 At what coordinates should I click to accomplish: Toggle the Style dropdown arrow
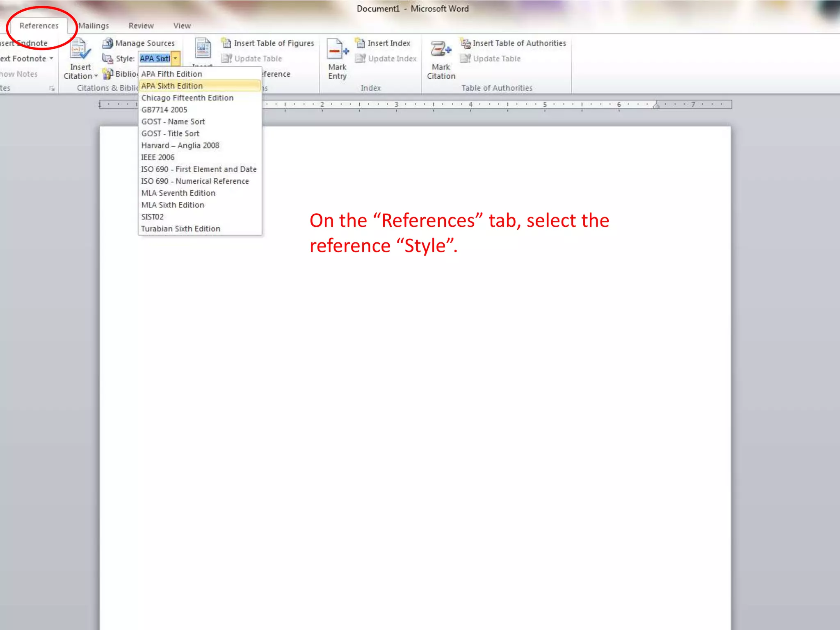pyautogui.click(x=176, y=59)
